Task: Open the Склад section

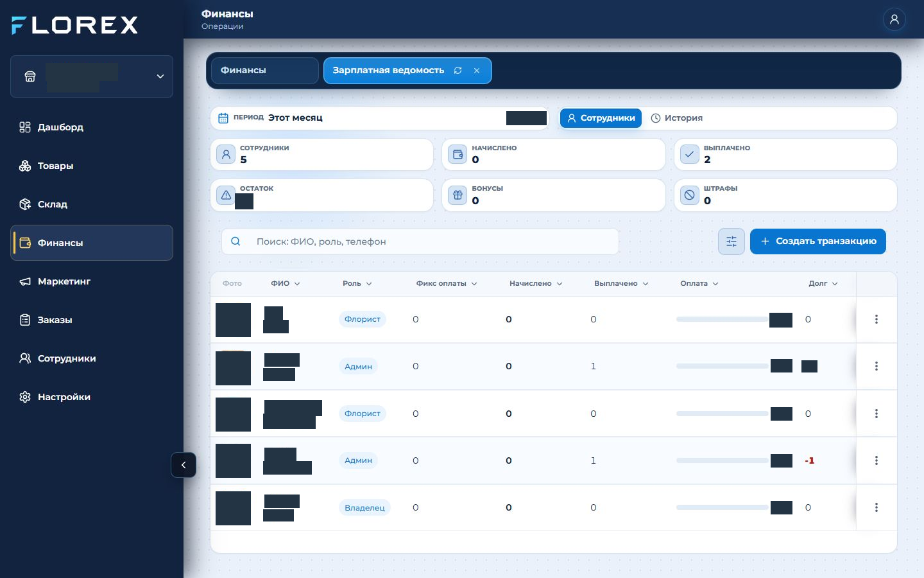Action: click(x=92, y=204)
